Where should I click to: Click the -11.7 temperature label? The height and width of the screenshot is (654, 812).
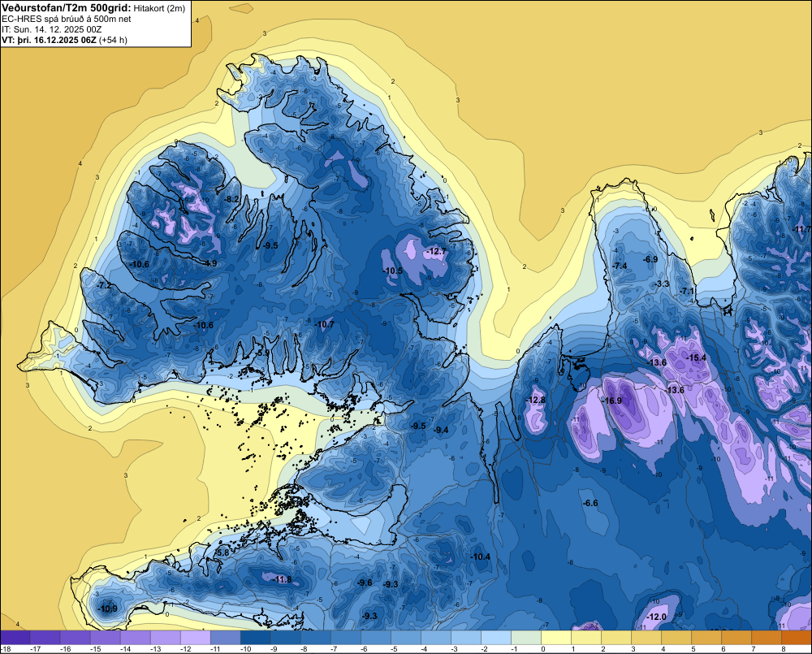803,229
